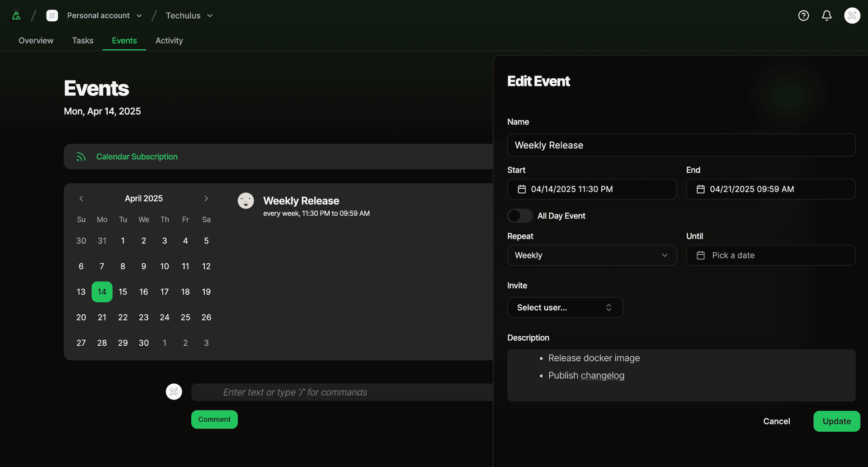Click the Weekly Release event avatar
This screenshot has height=467, width=868.
click(x=246, y=200)
